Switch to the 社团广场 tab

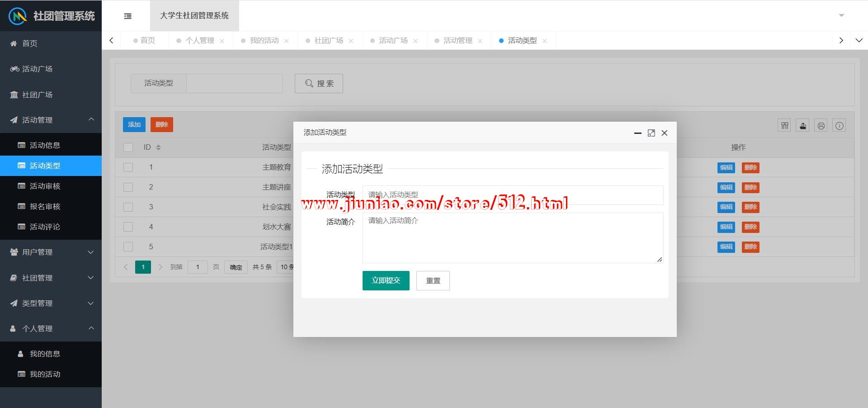329,41
